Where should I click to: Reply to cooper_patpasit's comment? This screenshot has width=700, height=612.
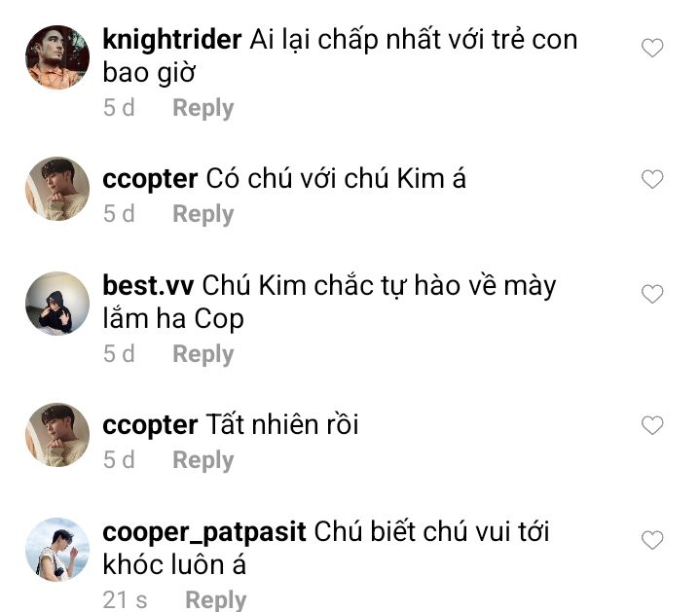215,600
